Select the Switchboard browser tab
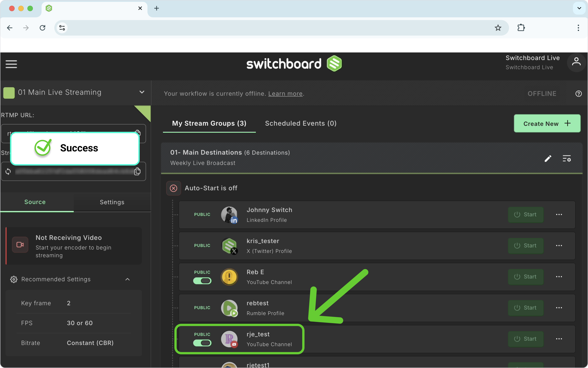This screenshot has height=368, width=588. [x=94, y=9]
